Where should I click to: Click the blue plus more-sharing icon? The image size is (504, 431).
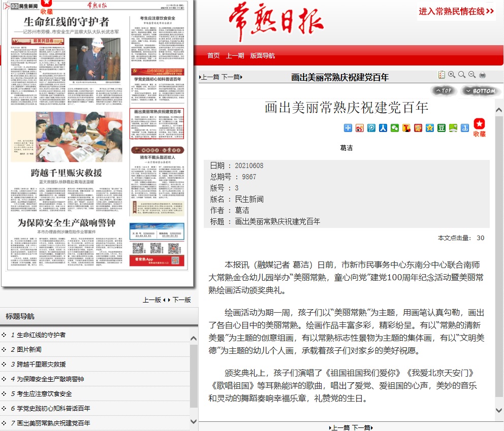pos(348,128)
